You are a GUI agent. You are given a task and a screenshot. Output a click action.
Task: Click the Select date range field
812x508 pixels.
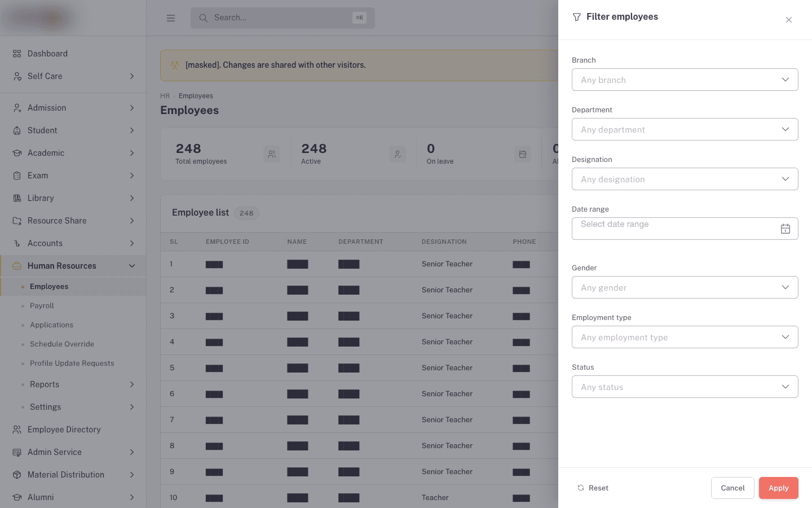[685, 229]
